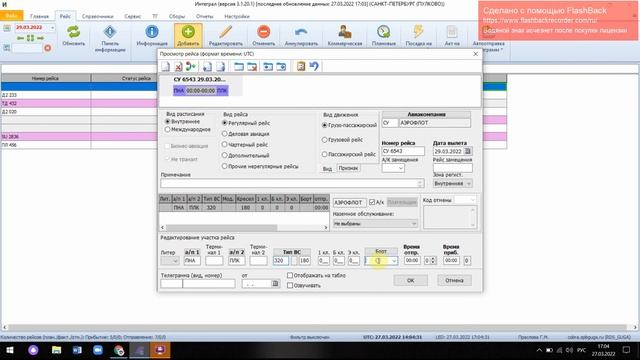Open the Литер dropdown
640x360 pixels.
coord(176,261)
